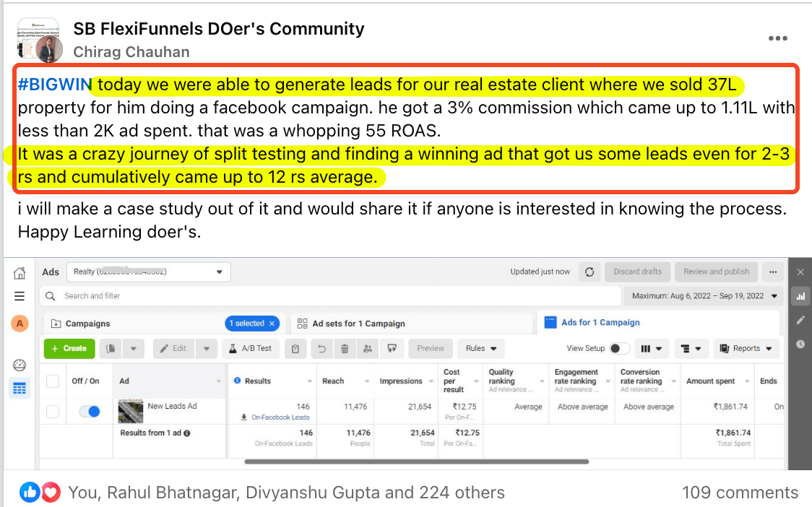
Task: Click the clock history icon in the right panel
Action: pos(800,344)
